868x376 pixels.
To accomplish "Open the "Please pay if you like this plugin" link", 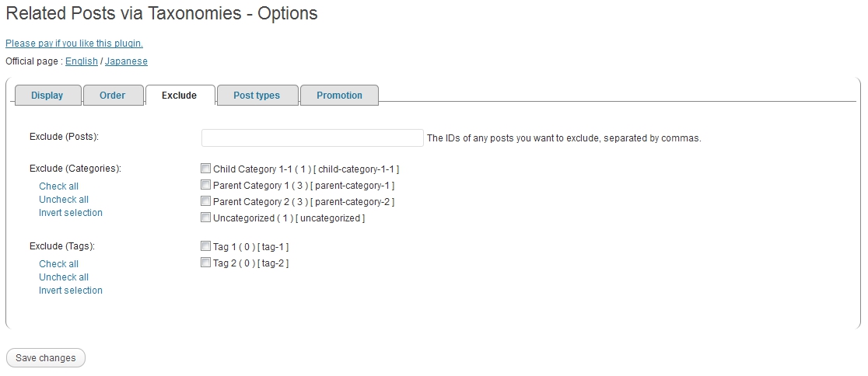I will tap(74, 44).
